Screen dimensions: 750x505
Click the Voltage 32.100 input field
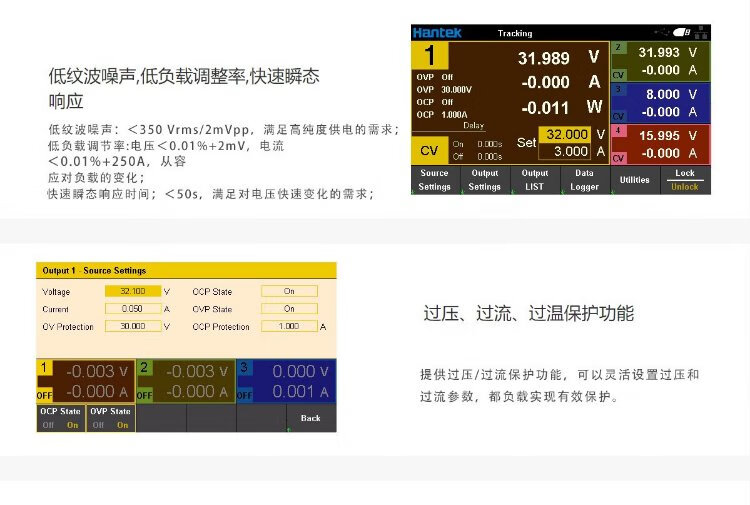[132, 292]
